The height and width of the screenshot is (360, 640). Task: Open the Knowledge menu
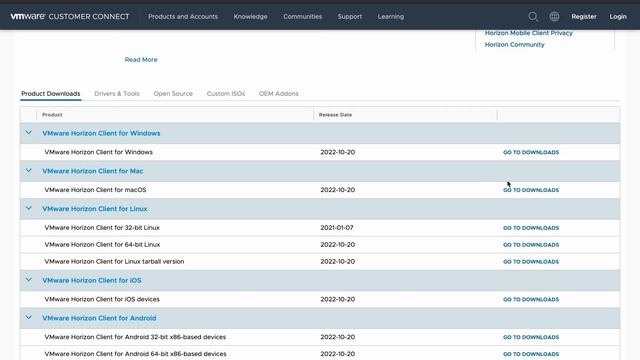click(x=250, y=16)
